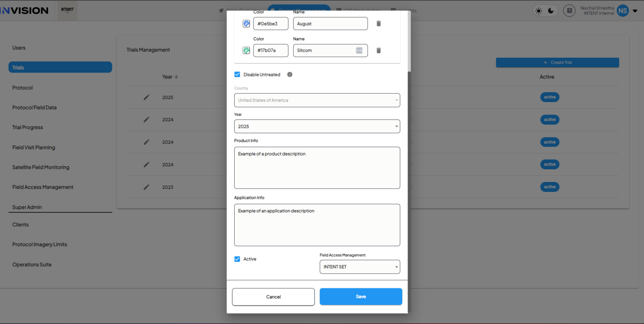Expand Field Access Management INTENT SET dropdown
The height and width of the screenshot is (324, 644).
coord(360,267)
